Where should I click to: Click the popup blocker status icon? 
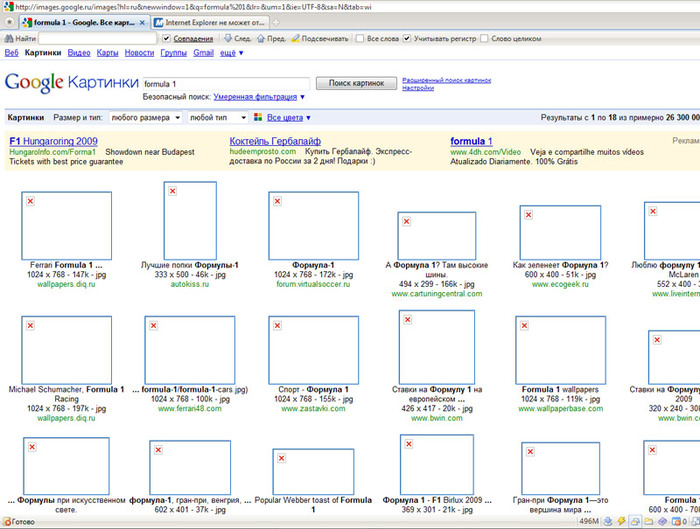coord(676,521)
